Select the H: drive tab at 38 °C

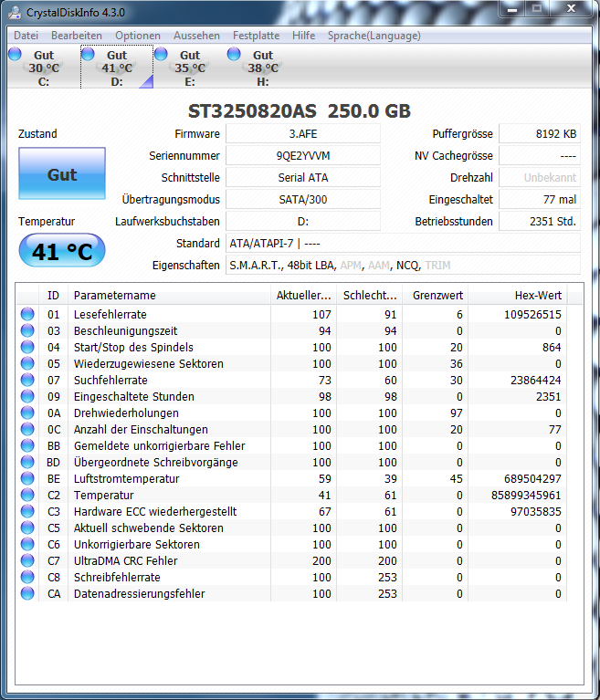point(263,68)
